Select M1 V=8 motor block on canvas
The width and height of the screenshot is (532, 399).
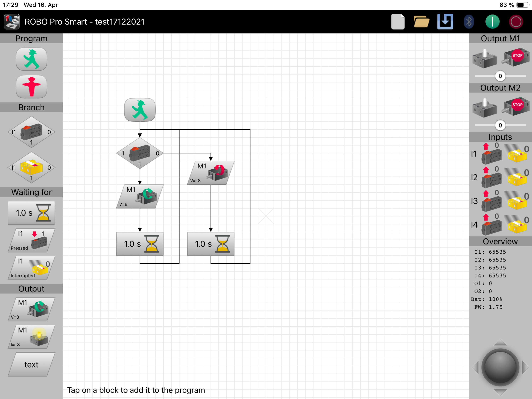[x=140, y=196]
